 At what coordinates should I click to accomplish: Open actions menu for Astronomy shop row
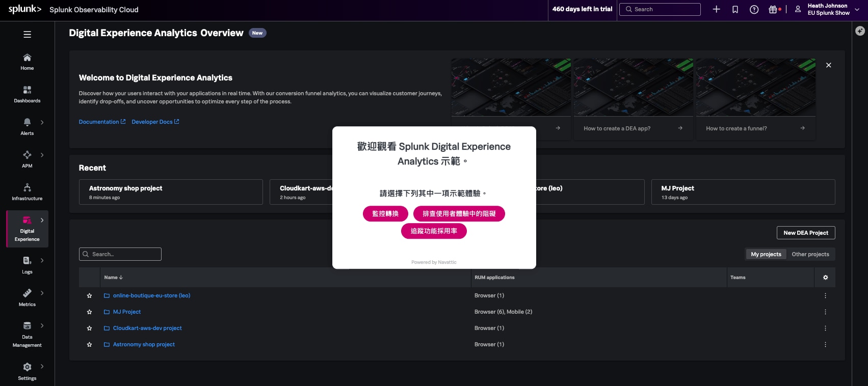coord(826,344)
